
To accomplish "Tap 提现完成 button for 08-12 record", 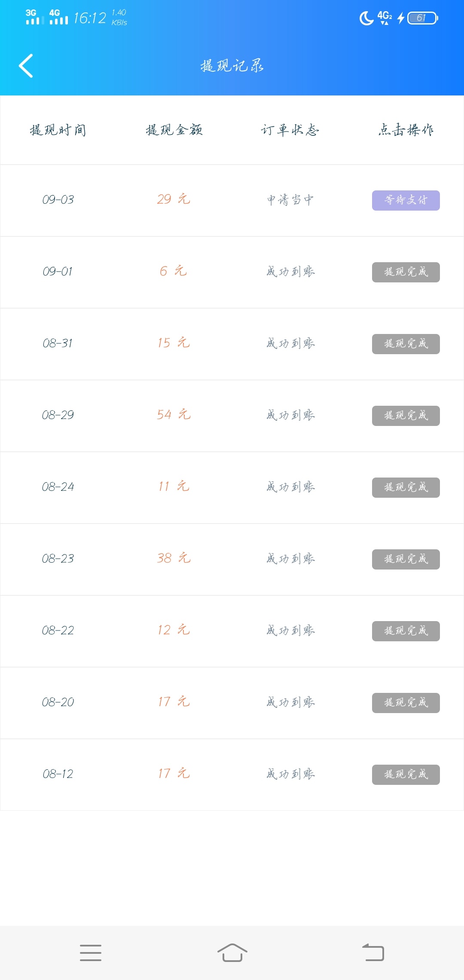I will (x=406, y=775).
